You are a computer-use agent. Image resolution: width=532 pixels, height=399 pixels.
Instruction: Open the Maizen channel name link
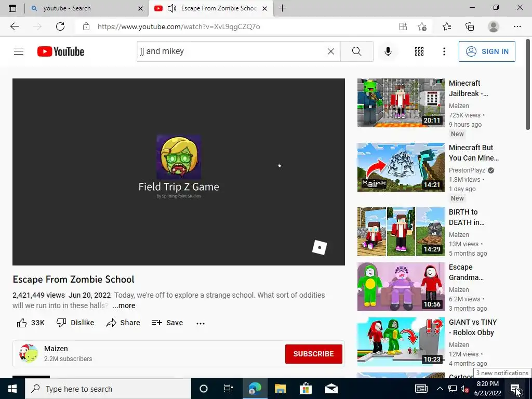tap(56, 349)
